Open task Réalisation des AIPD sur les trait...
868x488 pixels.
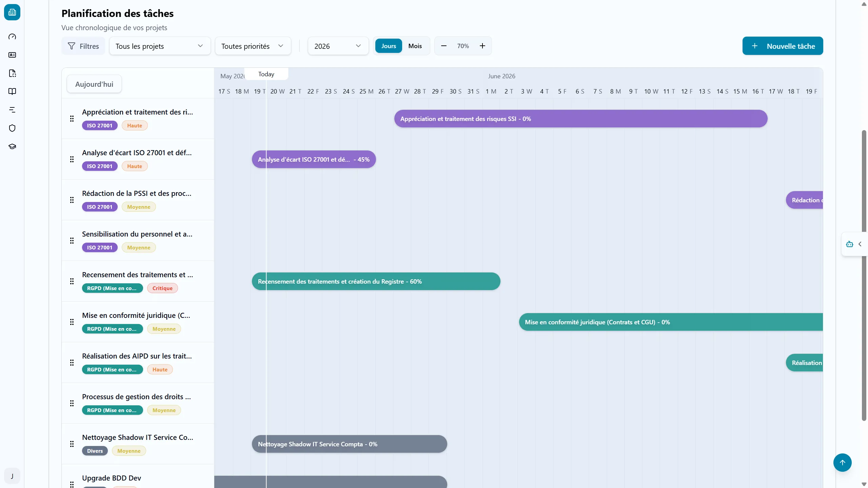point(137,356)
